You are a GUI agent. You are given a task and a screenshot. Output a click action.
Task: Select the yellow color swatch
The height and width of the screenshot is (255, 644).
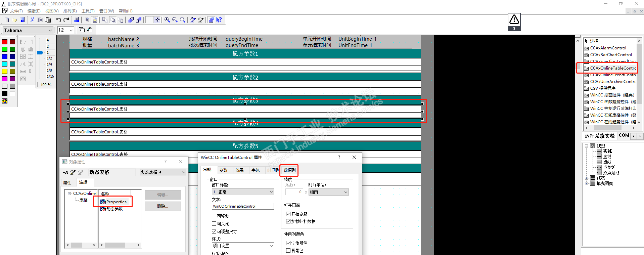[5, 71]
